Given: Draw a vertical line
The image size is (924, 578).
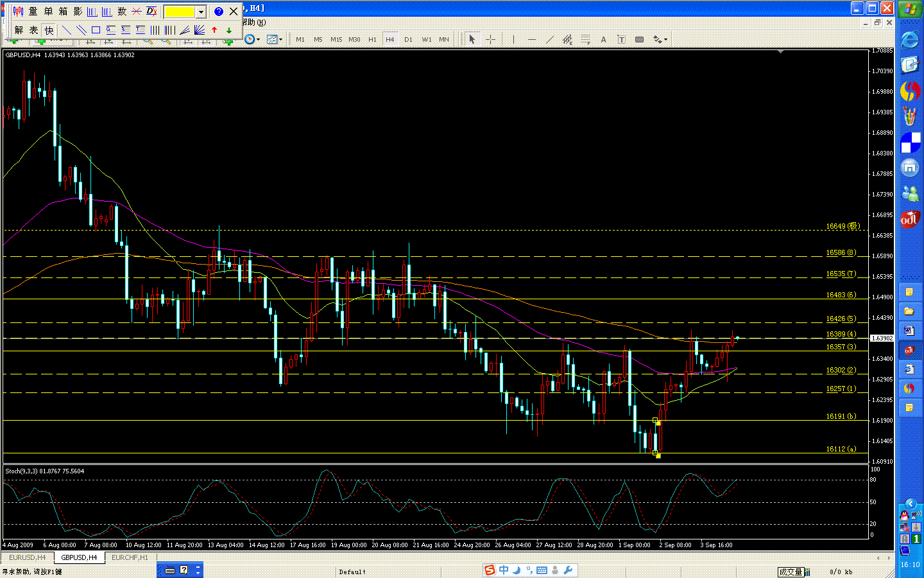Looking at the screenshot, I should pos(513,40).
